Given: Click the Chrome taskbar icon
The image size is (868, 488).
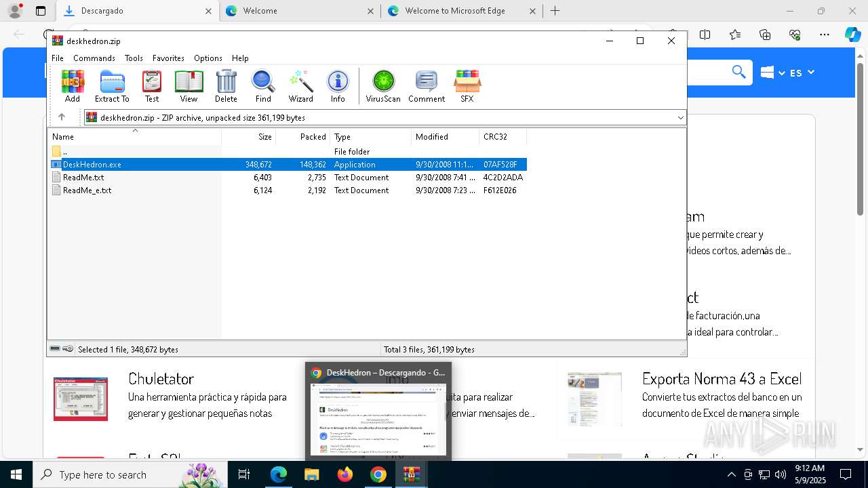Looking at the screenshot, I should pos(378,474).
